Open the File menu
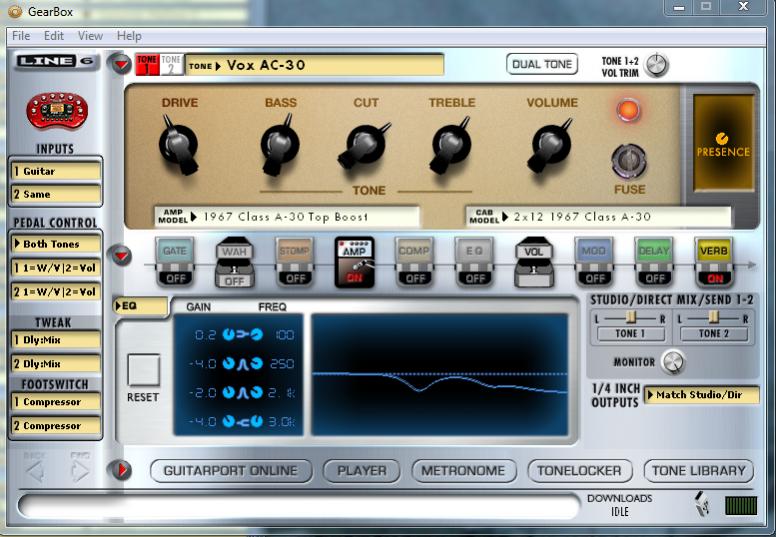 click(x=21, y=36)
